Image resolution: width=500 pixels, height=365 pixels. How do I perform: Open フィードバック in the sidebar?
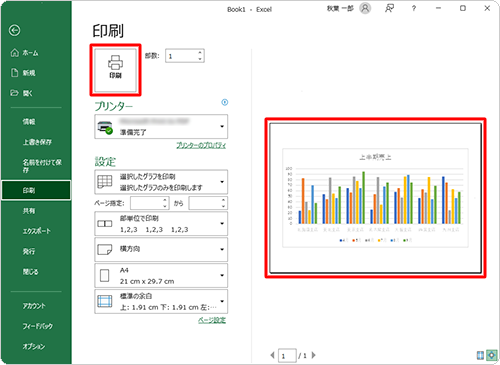(x=36, y=326)
